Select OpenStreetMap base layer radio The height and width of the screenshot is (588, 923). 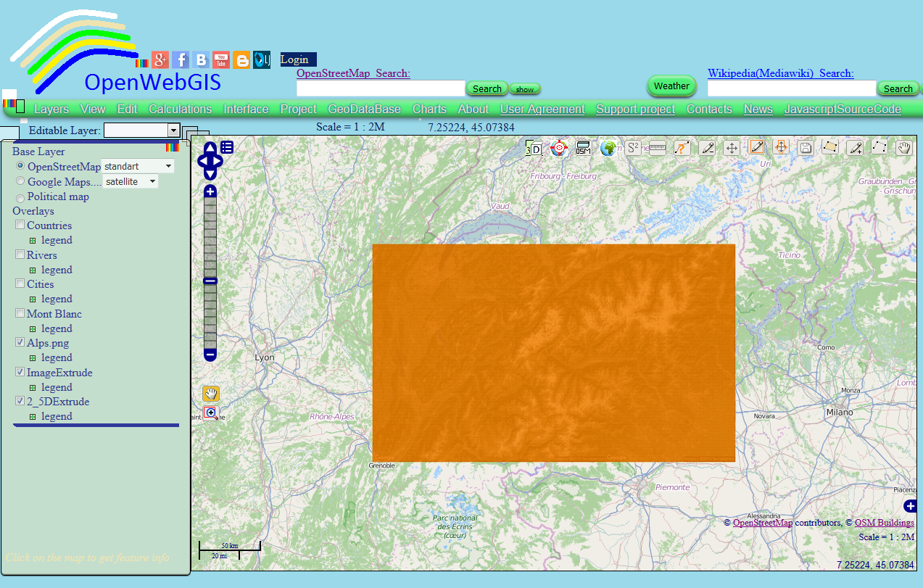[x=20, y=166]
